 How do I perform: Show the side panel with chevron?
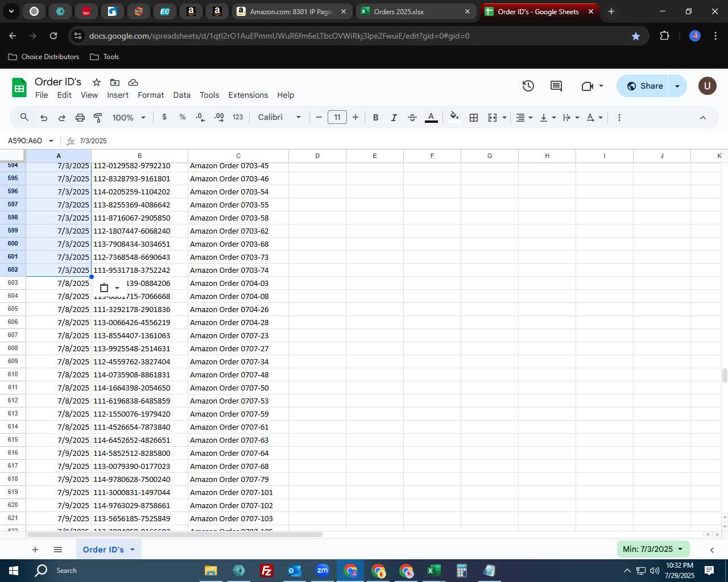coord(712,550)
